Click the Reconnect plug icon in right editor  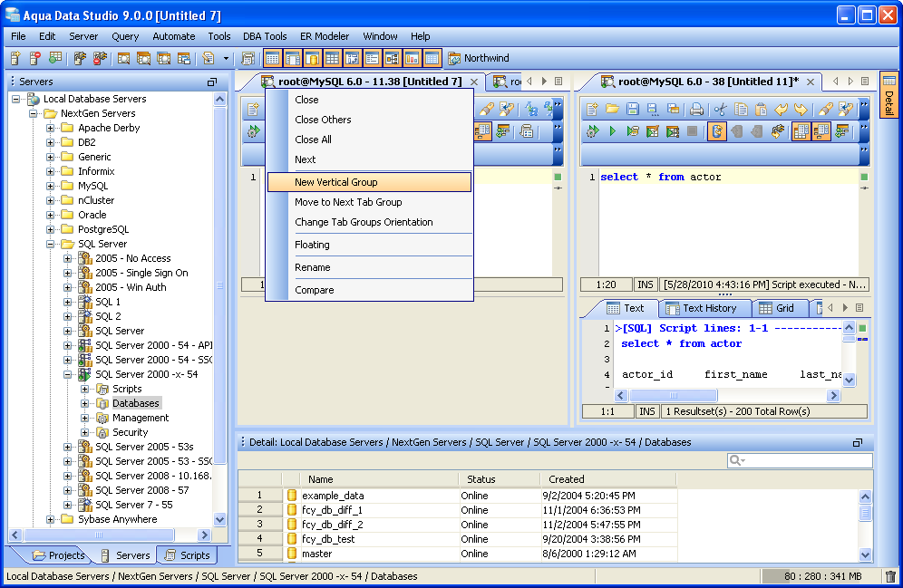pos(778,131)
